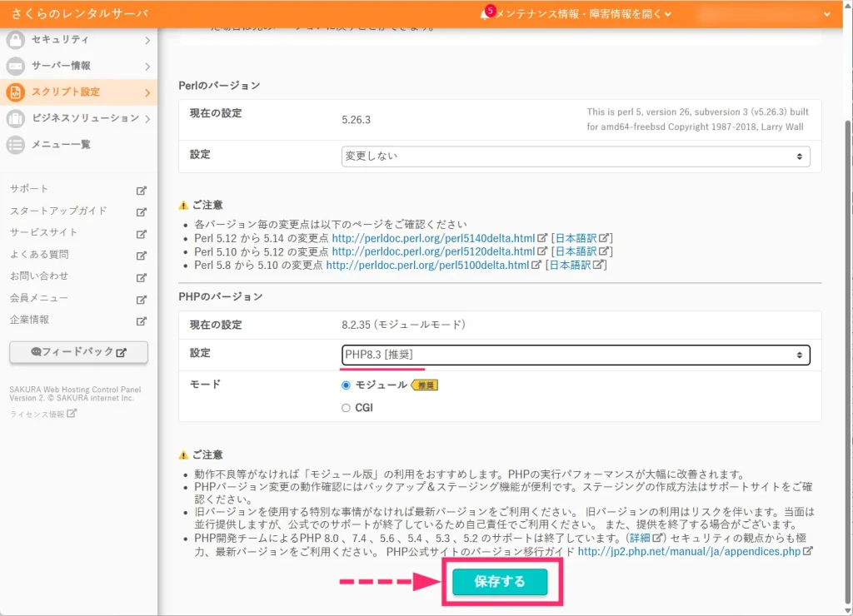
Task: Open the account dropdown arrow at top right
Action: [x=827, y=14]
